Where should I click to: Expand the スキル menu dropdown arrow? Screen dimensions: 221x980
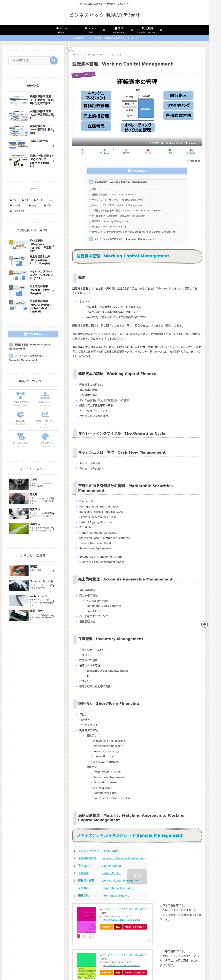[104, 30]
